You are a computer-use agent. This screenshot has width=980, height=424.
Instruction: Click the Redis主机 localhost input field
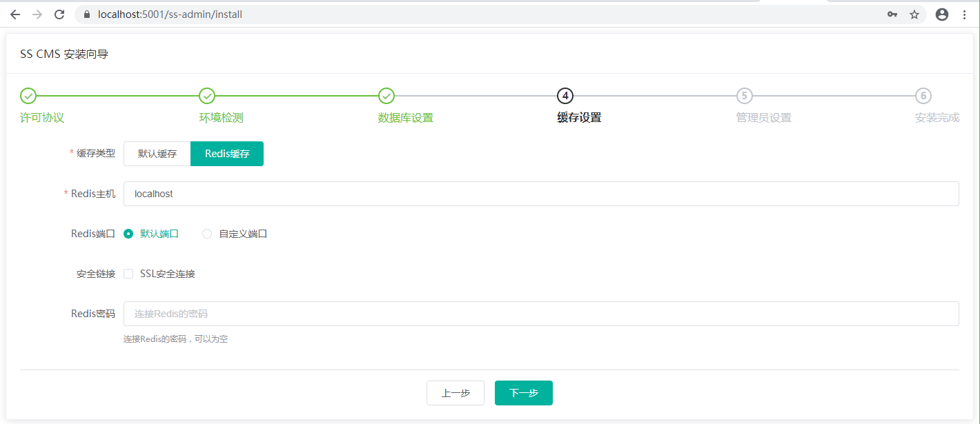[x=541, y=194]
